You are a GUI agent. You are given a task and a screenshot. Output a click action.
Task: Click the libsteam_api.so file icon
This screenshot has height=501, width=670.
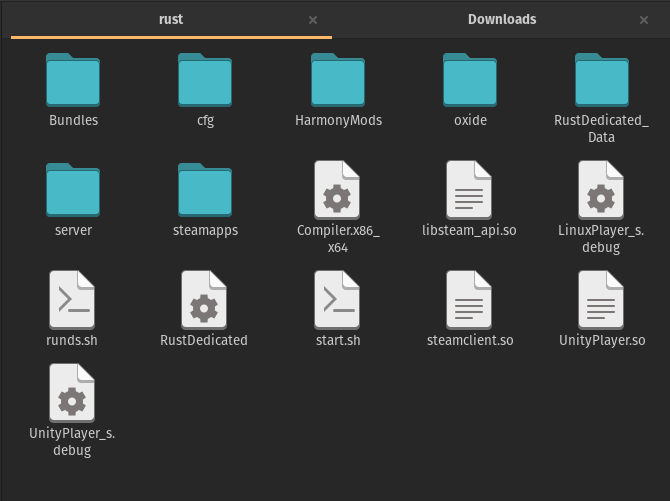point(470,190)
